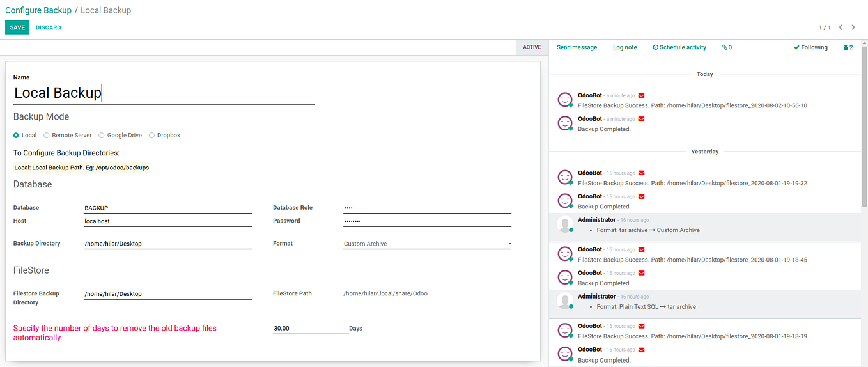This screenshot has height=367, width=868.
Task: Switch to Log note tab
Action: [x=625, y=47]
